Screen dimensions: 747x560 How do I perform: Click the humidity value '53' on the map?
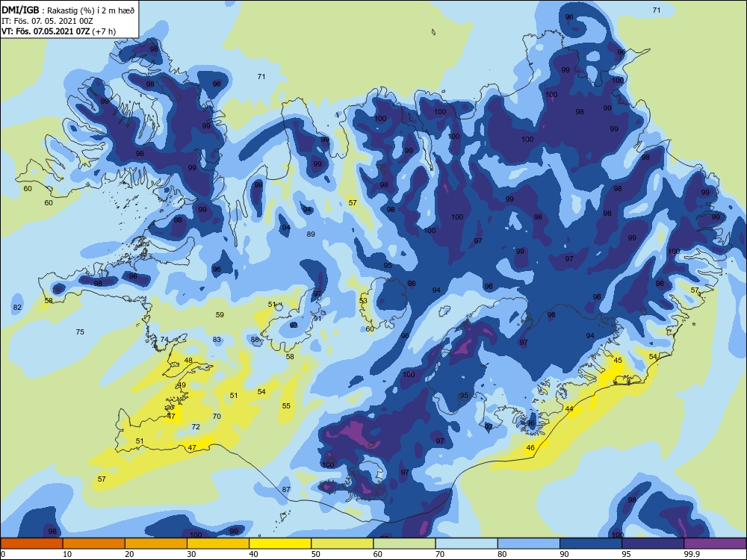pyautogui.click(x=363, y=300)
